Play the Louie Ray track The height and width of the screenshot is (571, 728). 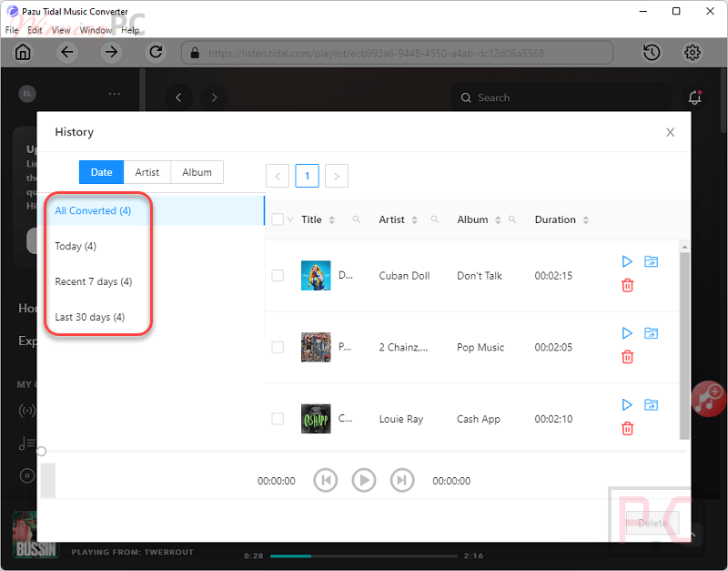(627, 404)
